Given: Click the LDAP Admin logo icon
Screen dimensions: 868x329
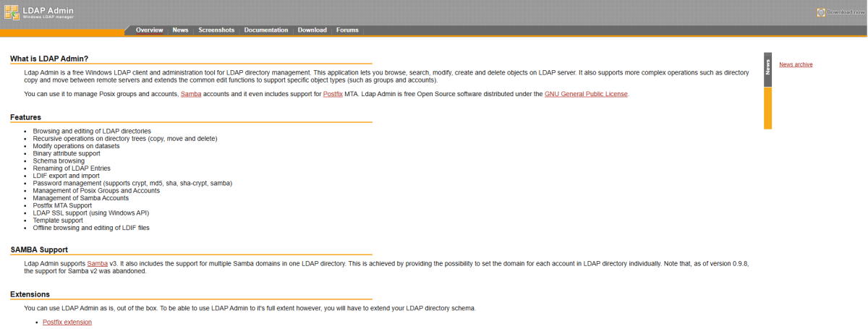Looking at the screenshot, I should point(11,12).
